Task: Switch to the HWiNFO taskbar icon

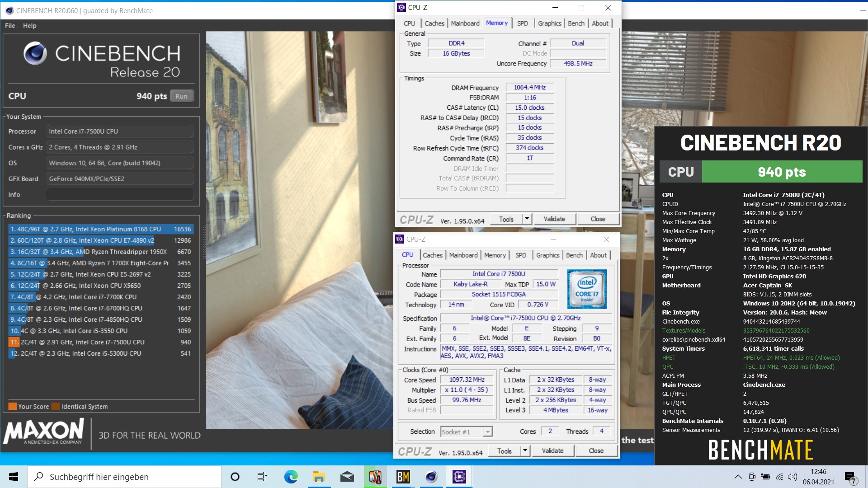Action: click(x=375, y=477)
